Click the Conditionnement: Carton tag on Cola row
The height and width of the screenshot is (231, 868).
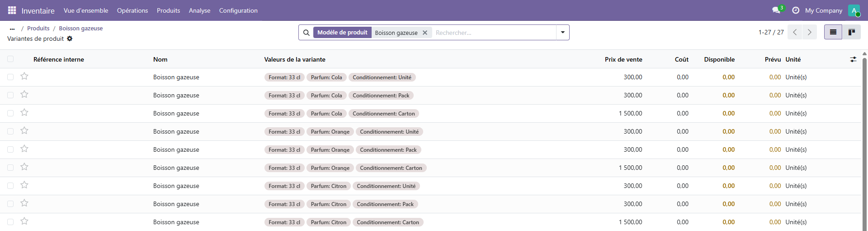point(384,114)
